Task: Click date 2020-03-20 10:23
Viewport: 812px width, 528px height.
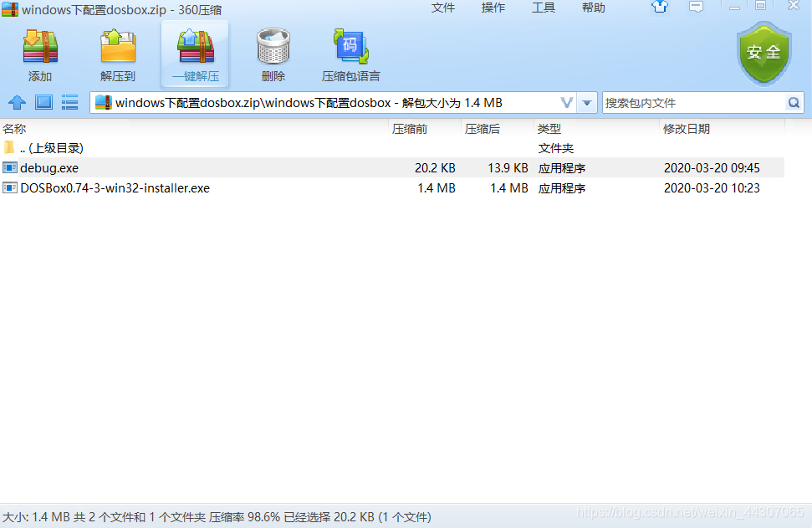Action: pyautogui.click(x=712, y=188)
